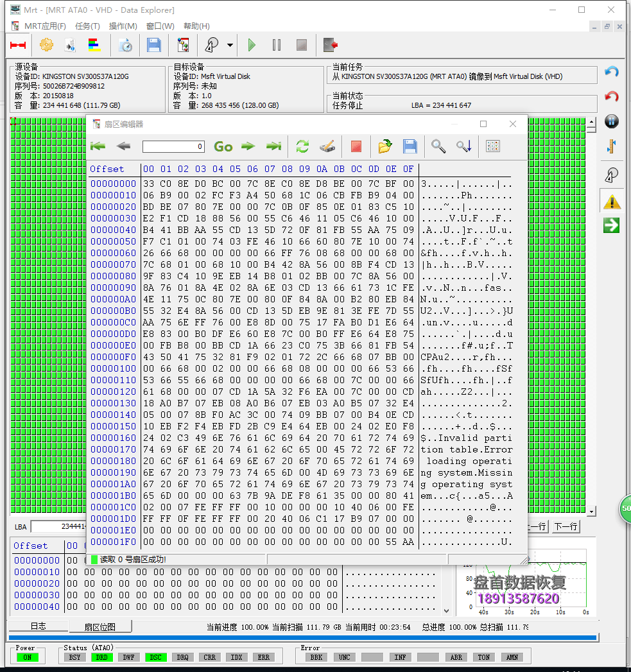This screenshot has height=672, width=631.
Task: Select the Offset header in sector editor
Action: [x=107, y=169]
